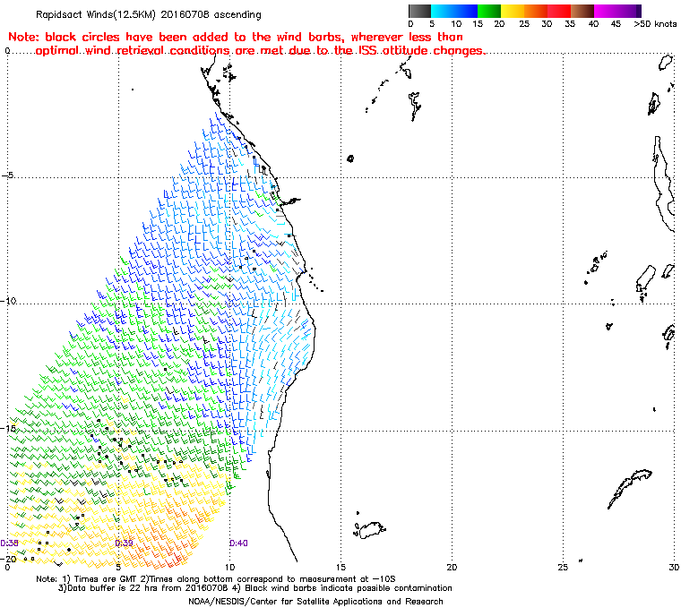Click the "45" legend tick label

(616, 24)
